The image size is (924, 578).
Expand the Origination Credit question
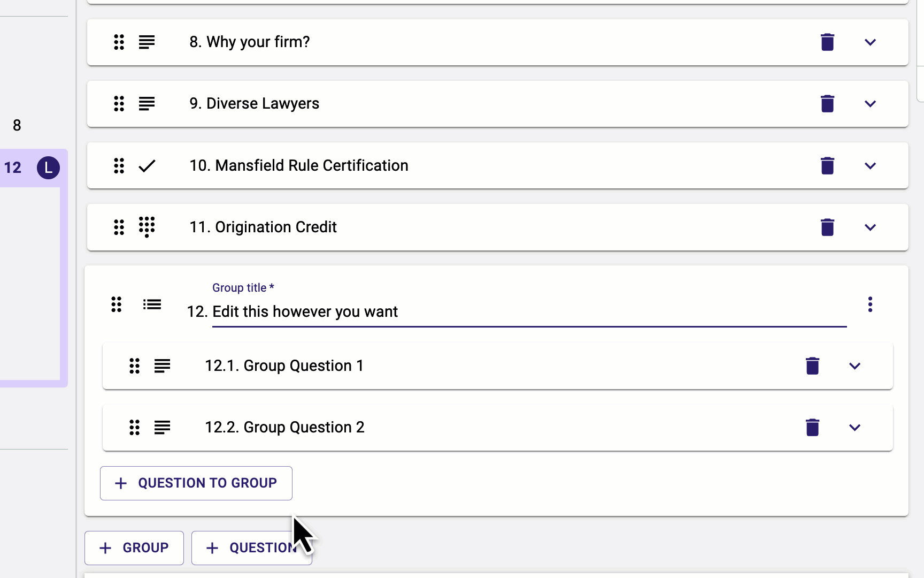click(x=870, y=227)
